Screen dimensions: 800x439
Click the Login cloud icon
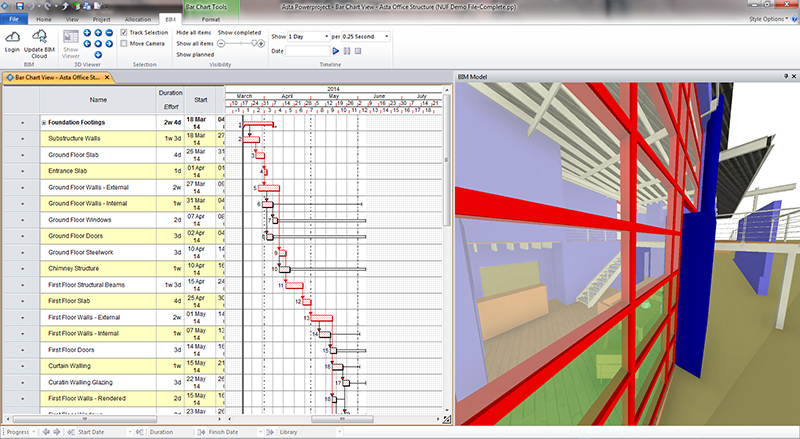pyautogui.click(x=12, y=37)
